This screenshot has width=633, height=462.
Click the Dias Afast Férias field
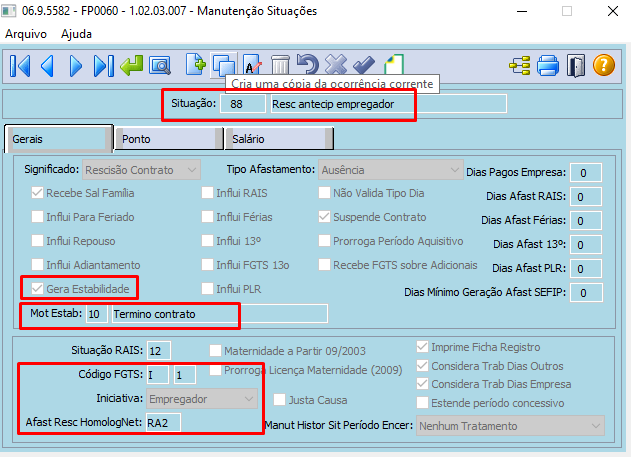click(x=586, y=220)
